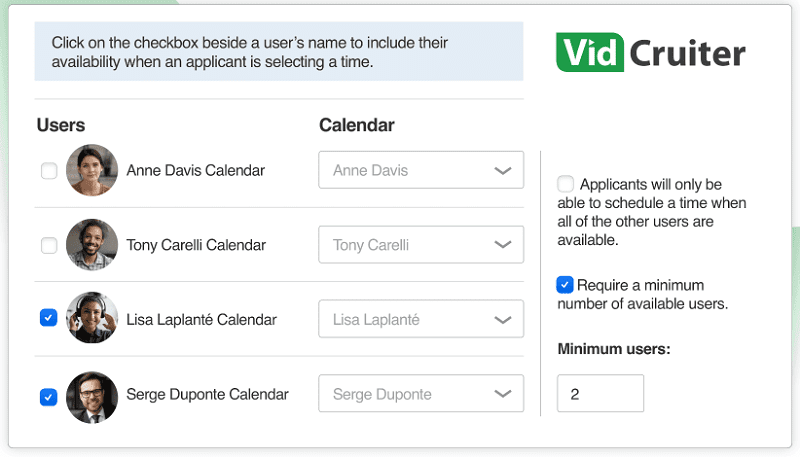Click the Users column header
800x457 pixels.
click(61, 125)
